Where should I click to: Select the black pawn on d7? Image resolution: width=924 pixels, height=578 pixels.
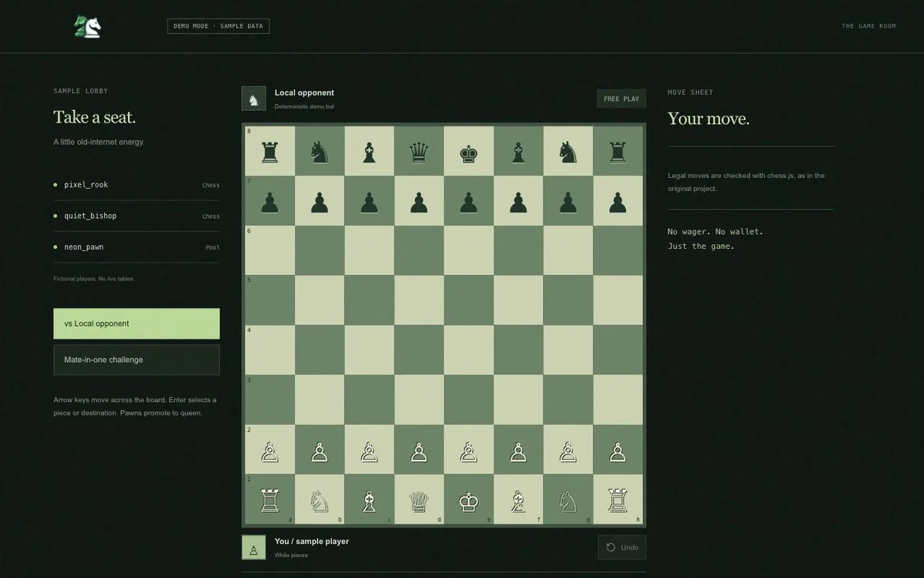pos(419,201)
